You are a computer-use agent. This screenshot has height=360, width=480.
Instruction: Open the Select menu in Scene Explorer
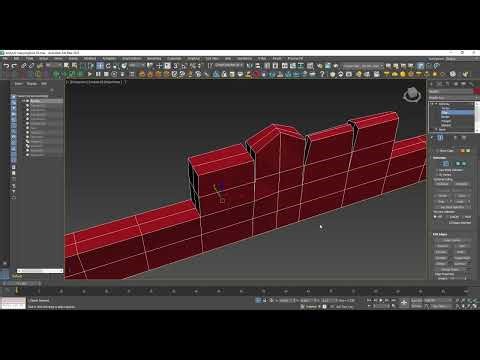(18, 84)
